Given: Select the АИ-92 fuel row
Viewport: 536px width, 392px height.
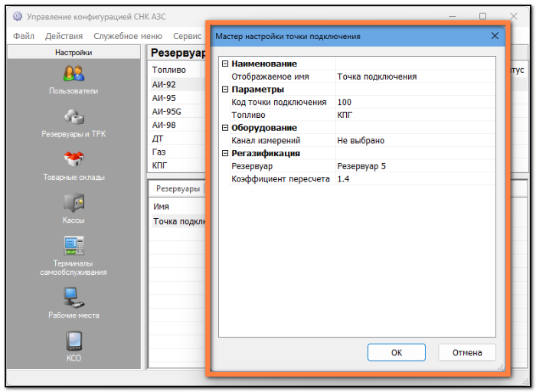Looking at the screenshot, I should pos(177,84).
